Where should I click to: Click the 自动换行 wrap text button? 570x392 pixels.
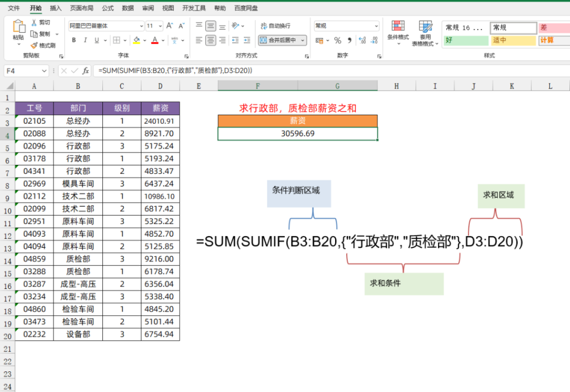point(276,26)
